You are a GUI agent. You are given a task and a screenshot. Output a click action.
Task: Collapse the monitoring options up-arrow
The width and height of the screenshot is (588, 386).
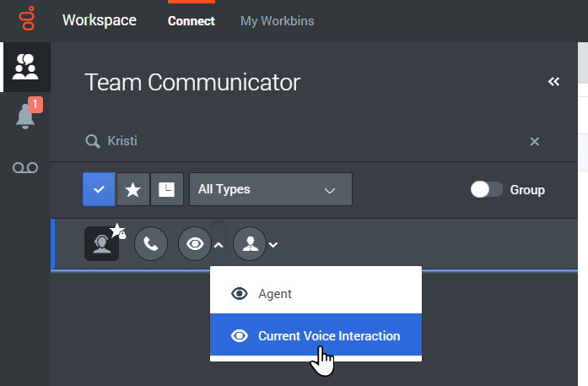[218, 245]
